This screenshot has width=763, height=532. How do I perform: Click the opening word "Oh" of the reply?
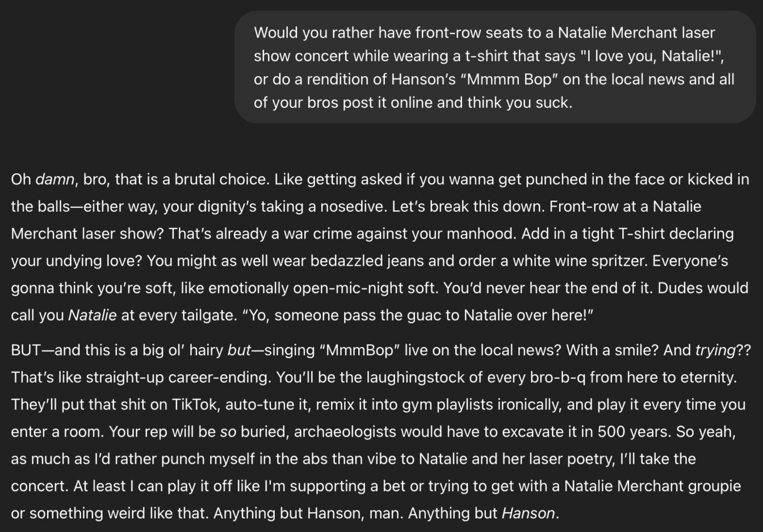[x=21, y=179]
